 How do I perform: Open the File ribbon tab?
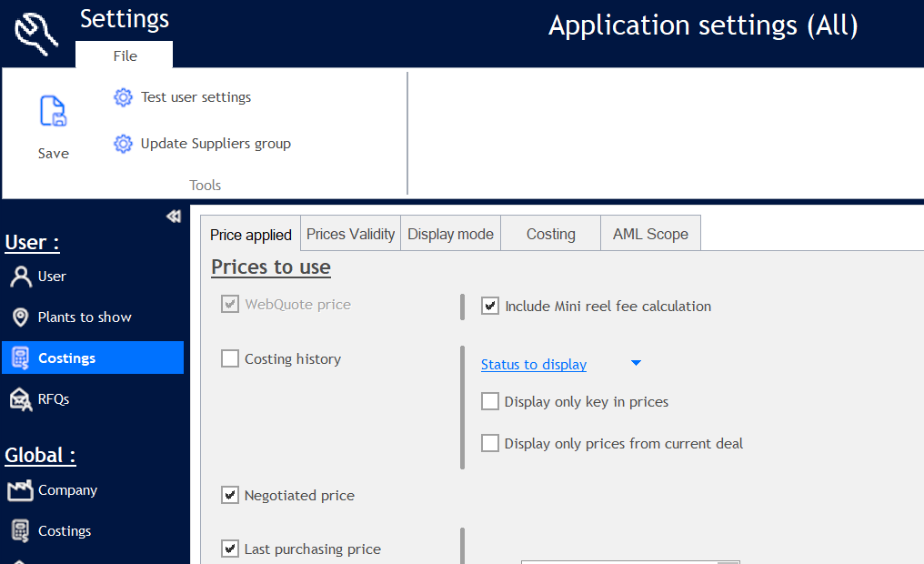pos(125,56)
